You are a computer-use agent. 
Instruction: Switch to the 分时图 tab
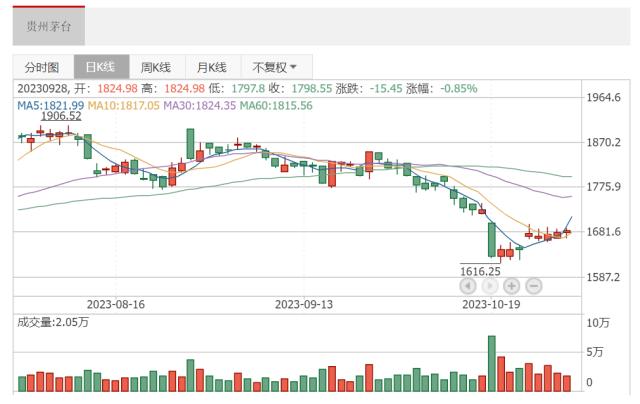pos(42,67)
